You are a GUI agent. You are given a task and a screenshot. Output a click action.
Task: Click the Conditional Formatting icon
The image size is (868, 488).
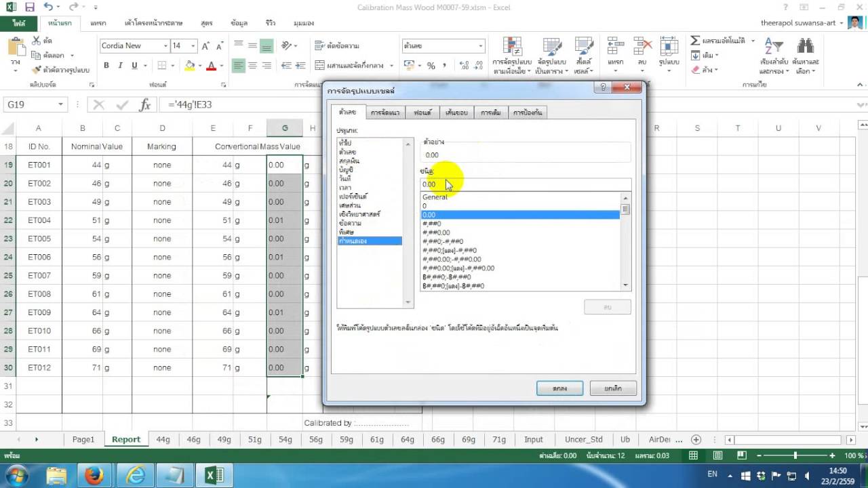click(512, 47)
